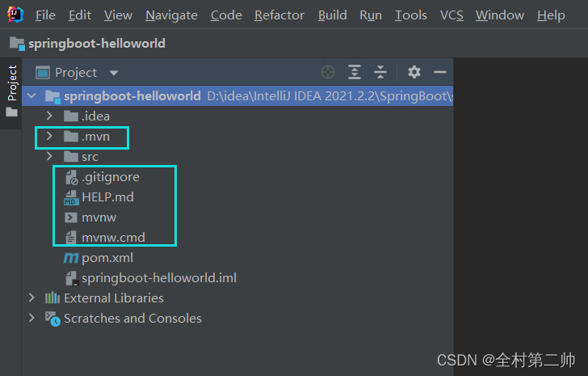Select the .mvn folder
This screenshot has width=588, height=376.
point(95,137)
